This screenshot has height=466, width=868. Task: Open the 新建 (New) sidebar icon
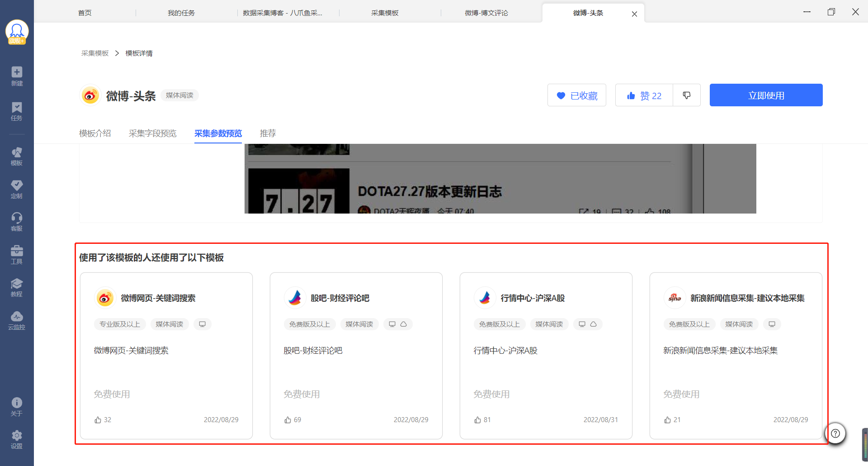coord(17,76)
